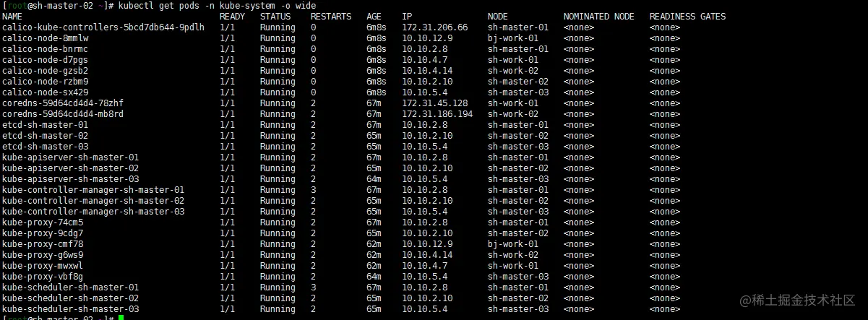Click kube-controller-manager-sh-master-03 pod name
Screen dimensions: 868x320
pyautogui.click(x=93, y=212)
